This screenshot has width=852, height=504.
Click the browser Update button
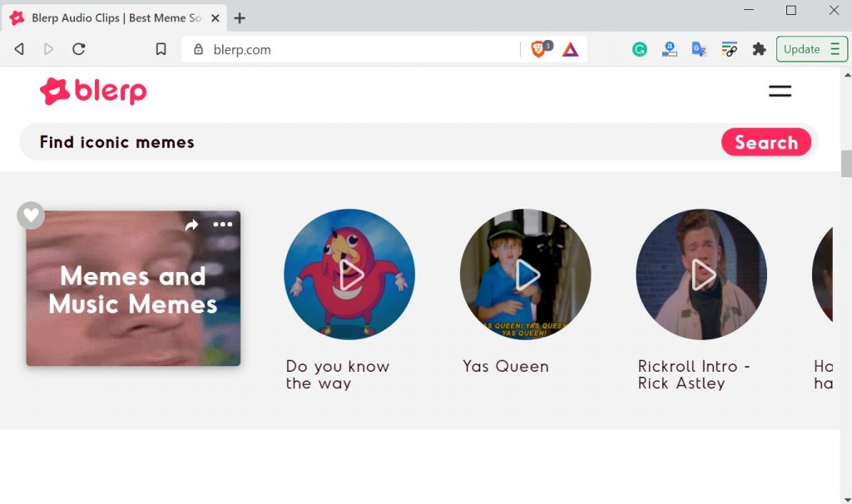tap(812, 49)
